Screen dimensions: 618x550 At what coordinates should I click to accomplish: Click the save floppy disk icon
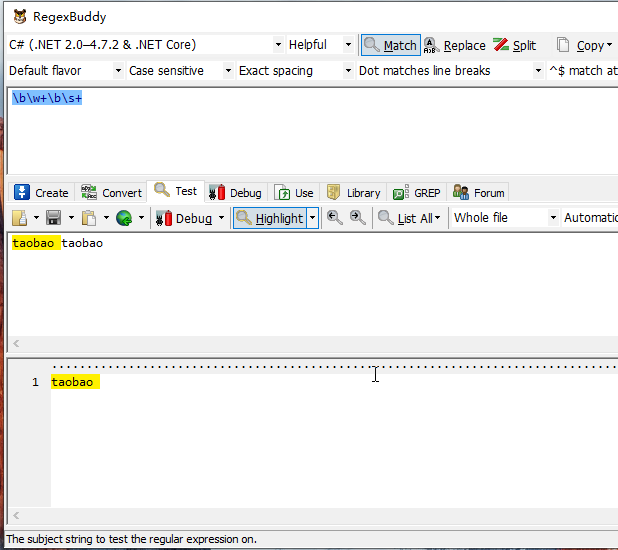coord(54,218)
